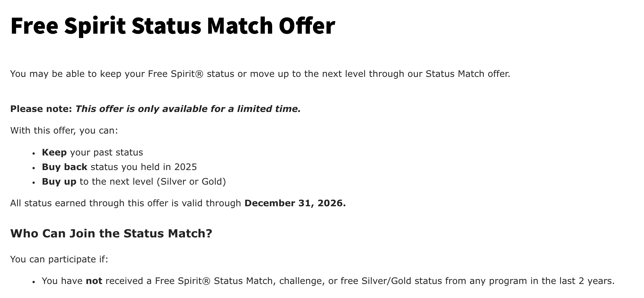Click the bold "Buy back" text

(64, 167)
